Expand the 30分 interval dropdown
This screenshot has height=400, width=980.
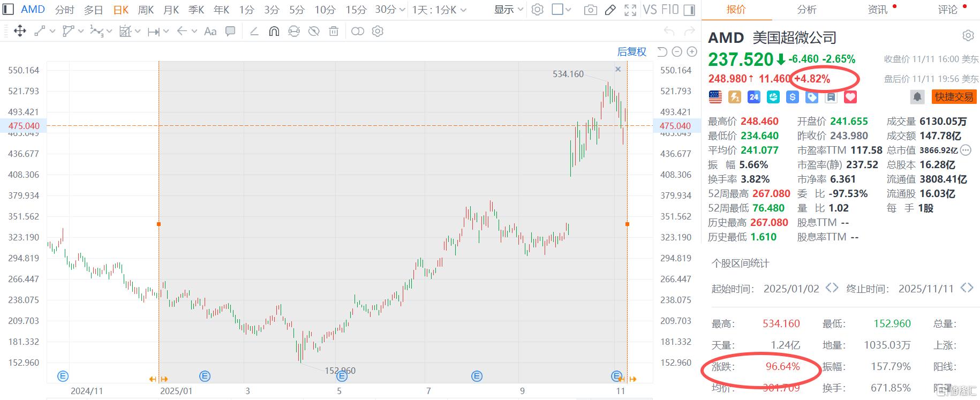pyautogui.click(x=389, y=10)
